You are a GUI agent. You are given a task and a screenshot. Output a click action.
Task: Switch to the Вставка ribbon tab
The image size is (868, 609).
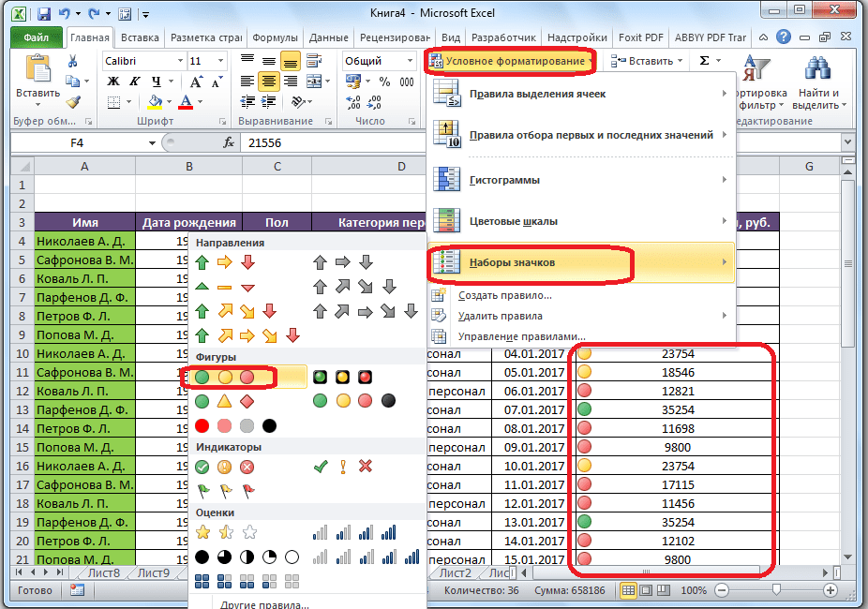tap(140, 37)
